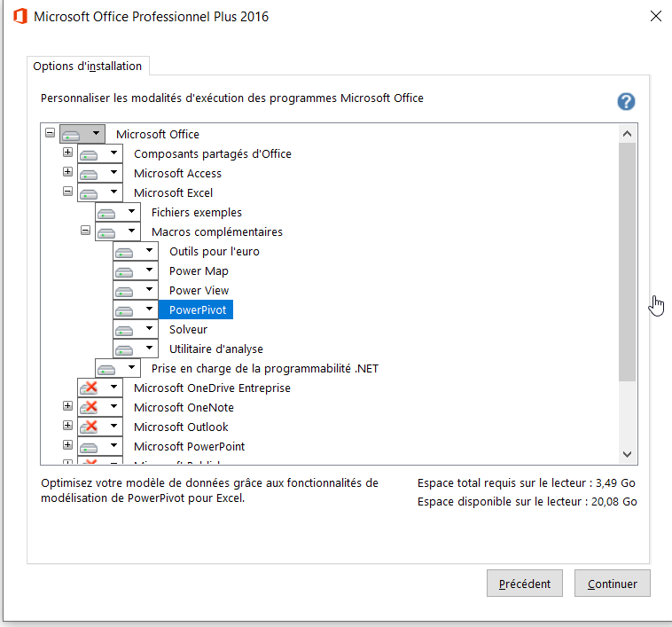The image size is (672, 627).
Task: Expand the Microsoft OneNote node
Action: point(67,405)
